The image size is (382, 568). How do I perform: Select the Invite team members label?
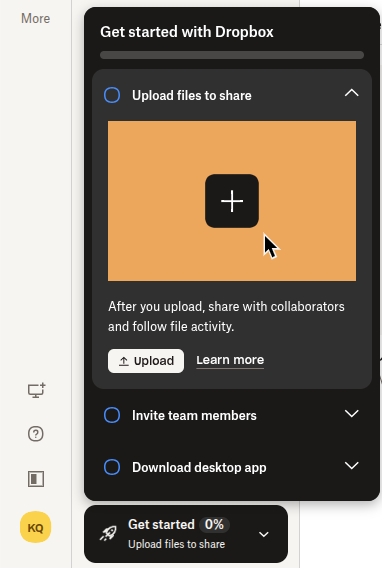(x=194, y=415)
